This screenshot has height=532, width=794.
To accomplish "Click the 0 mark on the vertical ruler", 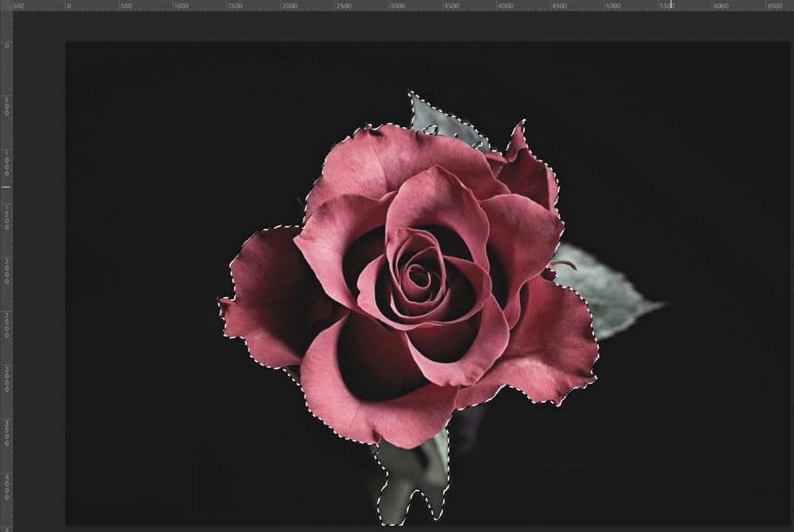I will coord(6,45).
